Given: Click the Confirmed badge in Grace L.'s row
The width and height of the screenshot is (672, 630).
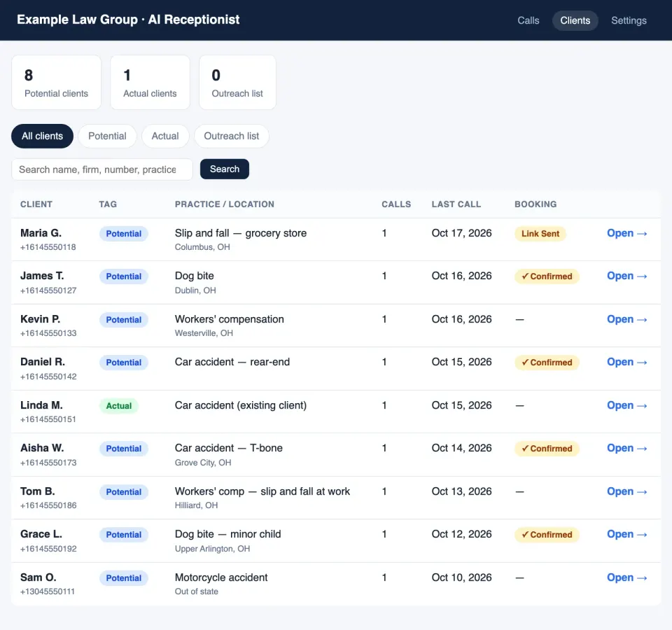Looking at the screenshot, I should [x=547, y=535].
